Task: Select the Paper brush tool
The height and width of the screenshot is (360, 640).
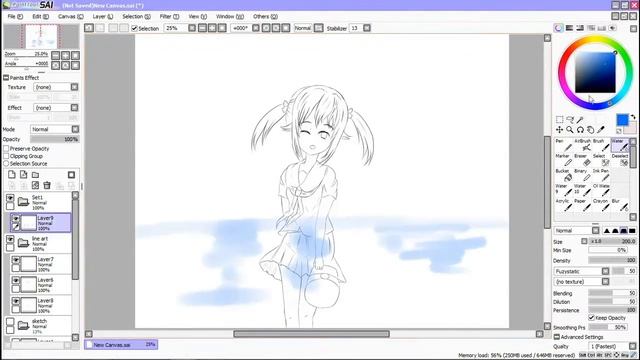Action: 582,205
